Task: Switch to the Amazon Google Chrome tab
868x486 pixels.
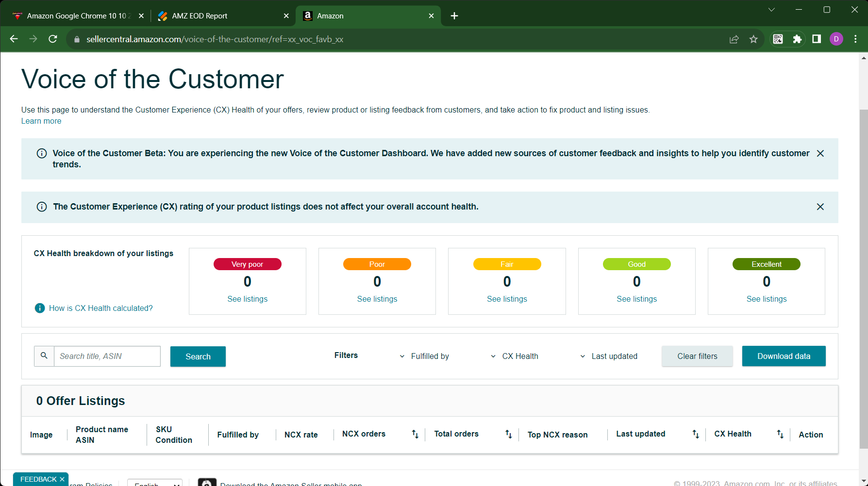Action: [78, 16]
